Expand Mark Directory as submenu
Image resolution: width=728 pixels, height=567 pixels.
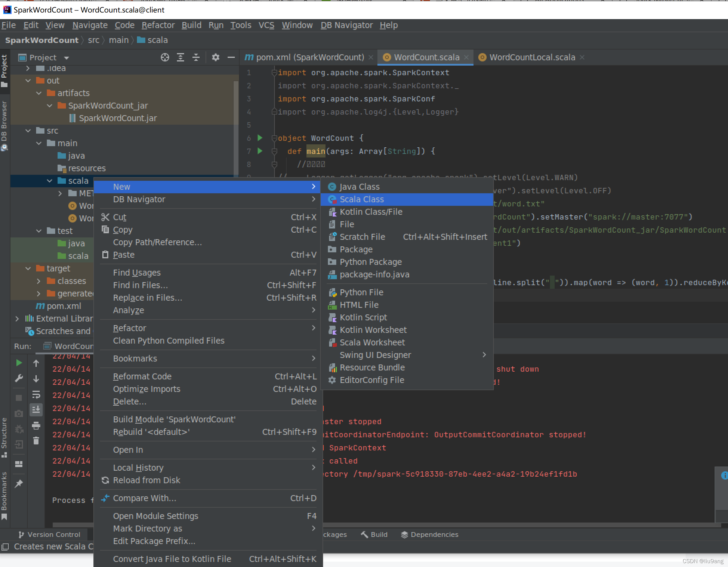tap(208, 529)
